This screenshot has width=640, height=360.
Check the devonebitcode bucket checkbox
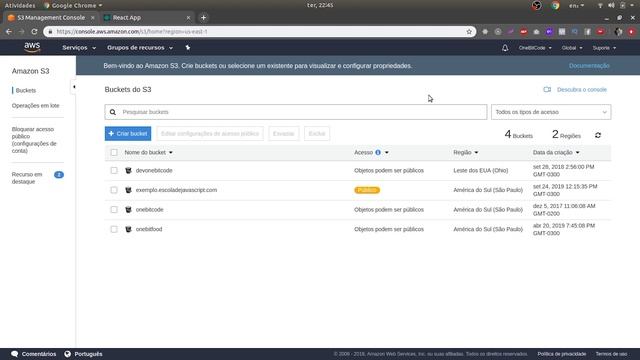tap(114, 170)
